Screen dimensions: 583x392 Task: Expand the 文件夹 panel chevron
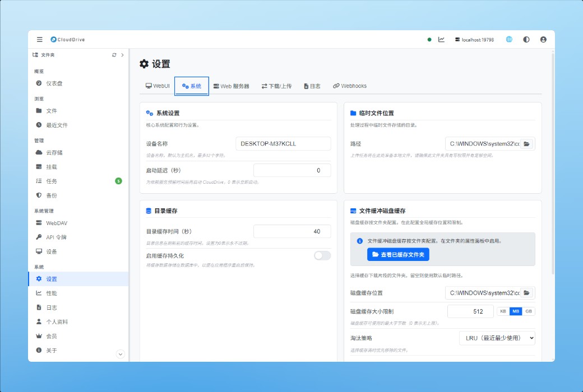click(x=122, y=55)
